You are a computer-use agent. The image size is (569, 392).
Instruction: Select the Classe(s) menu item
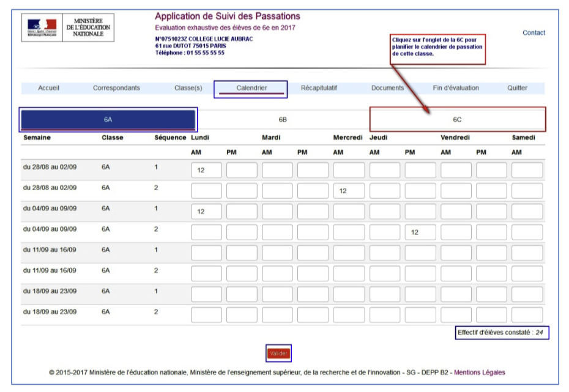click(x=188, y=87)
